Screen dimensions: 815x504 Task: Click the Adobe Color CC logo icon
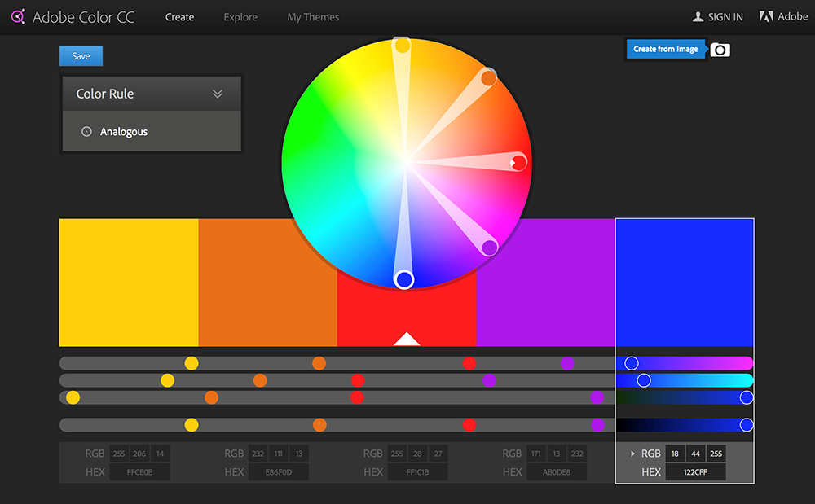[17, 16]
